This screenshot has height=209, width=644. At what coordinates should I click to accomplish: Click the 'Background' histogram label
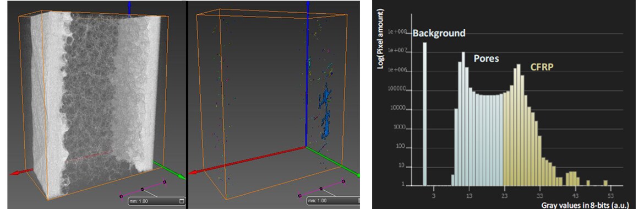tap(439, 33)
